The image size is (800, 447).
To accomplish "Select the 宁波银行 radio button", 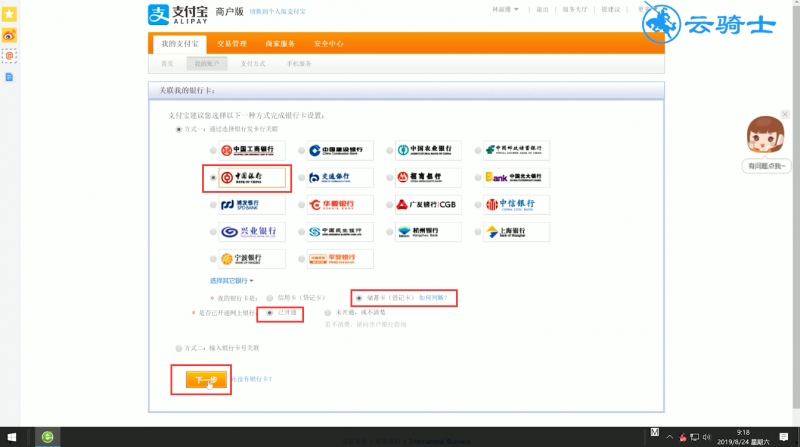I will point(213,259).
